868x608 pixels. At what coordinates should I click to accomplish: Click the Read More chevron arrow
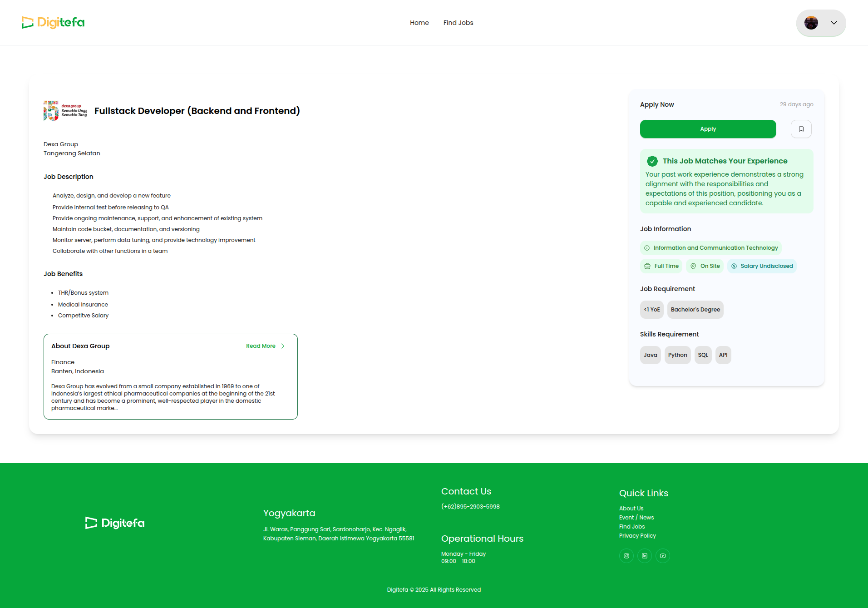pos(283,346)
